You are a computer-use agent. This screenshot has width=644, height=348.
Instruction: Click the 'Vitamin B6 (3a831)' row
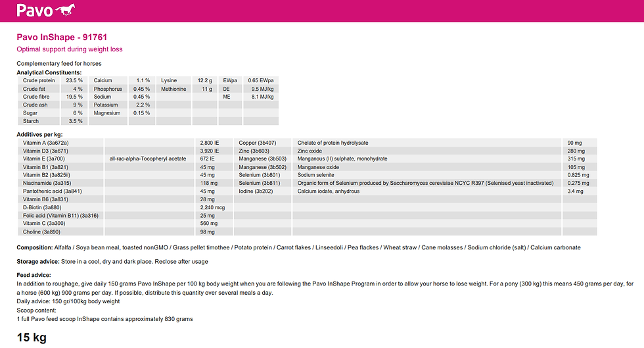45,199
